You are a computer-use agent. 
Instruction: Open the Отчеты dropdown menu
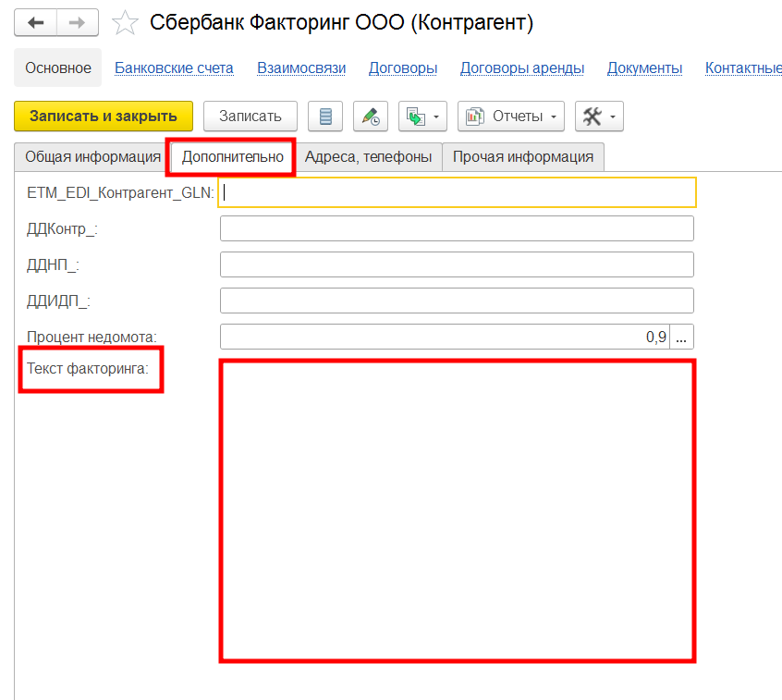[x=511, y=117]
